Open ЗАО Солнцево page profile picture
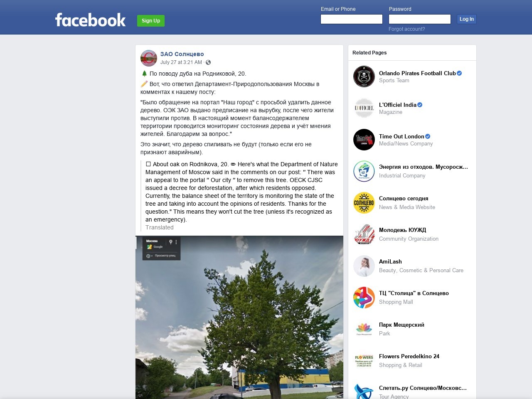The width and height of the screenshot is (532, 399). pyautogui.click(x=148, y=58)
